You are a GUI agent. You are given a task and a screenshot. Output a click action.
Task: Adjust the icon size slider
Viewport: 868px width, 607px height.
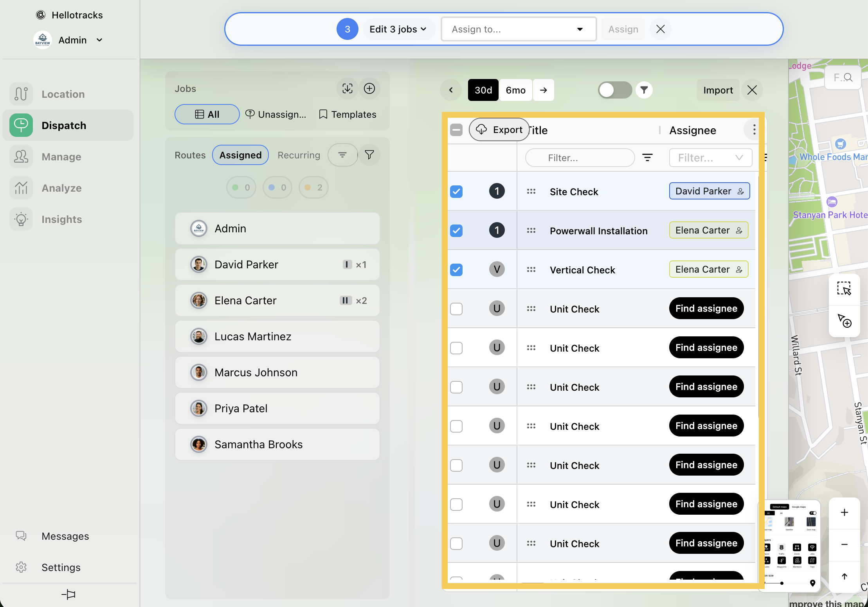[x=782, y=583]
